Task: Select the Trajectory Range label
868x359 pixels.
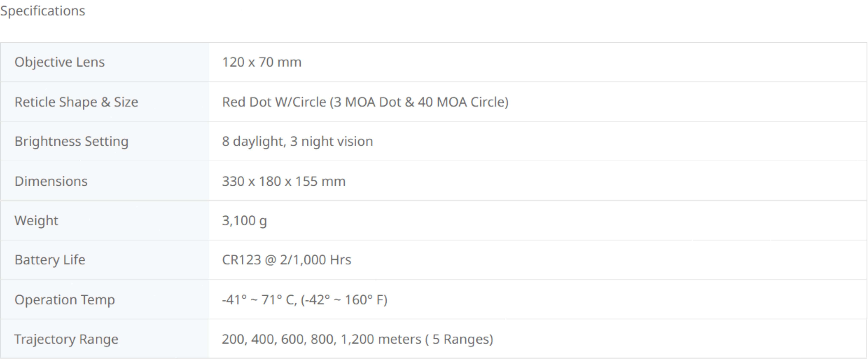Action: pos(66,339)
